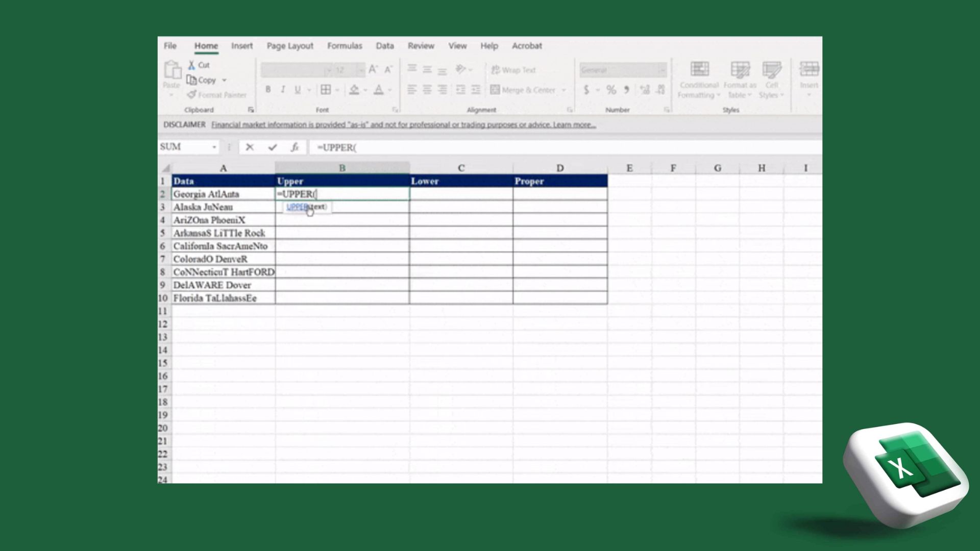Confirm formula entry with checkmark icon
Viewport: 980px width, 551px height.
273,147
